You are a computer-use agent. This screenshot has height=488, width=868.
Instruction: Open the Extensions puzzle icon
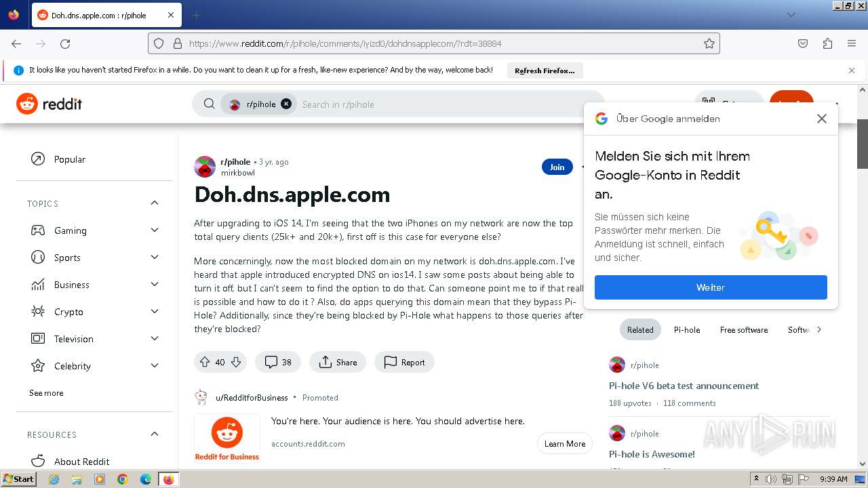827,43
